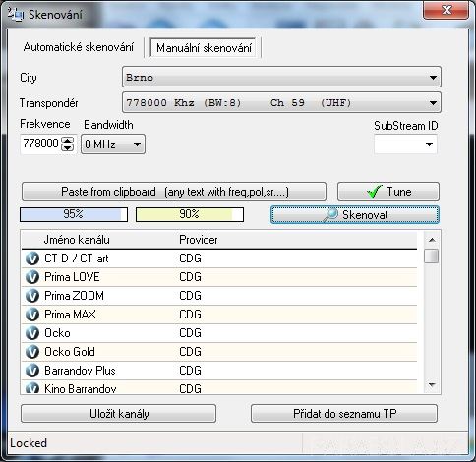The image size is (476, 462).
Task: Start scanning with the Skenovat button
Action: click(355, 215)
